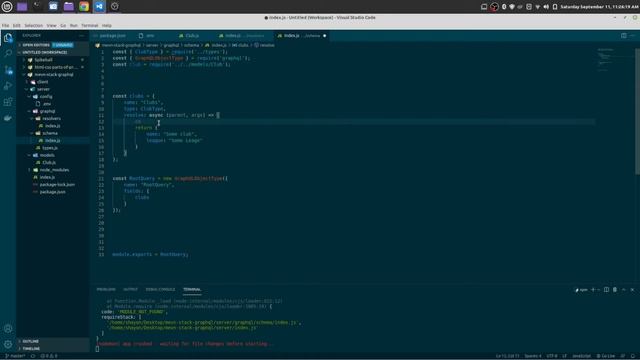Split the terminal panel
The width and height of the screenshot is (640, 360).
[607, 289]
